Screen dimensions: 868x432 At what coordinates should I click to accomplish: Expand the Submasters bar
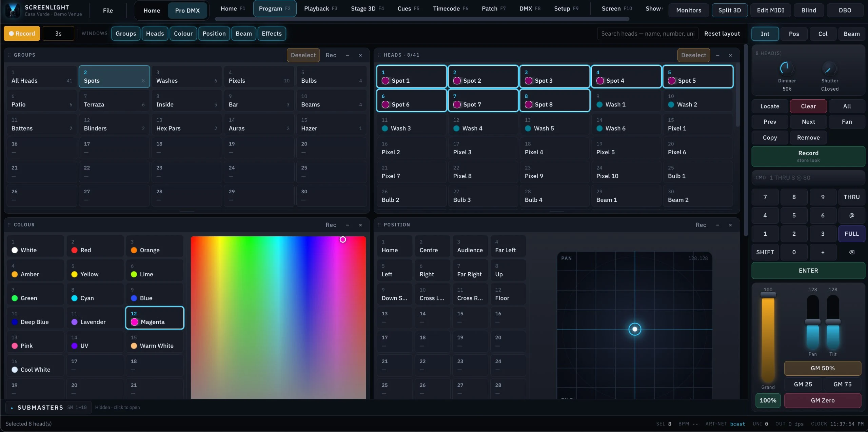click(48, 407)
